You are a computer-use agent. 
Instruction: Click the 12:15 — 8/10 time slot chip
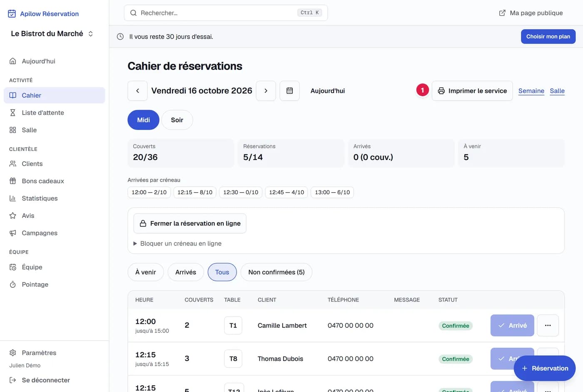[195, 192]
